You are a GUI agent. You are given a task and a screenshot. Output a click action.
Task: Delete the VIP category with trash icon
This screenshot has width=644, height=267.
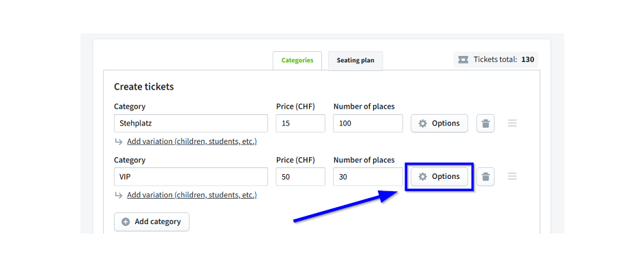click(486, 177)
